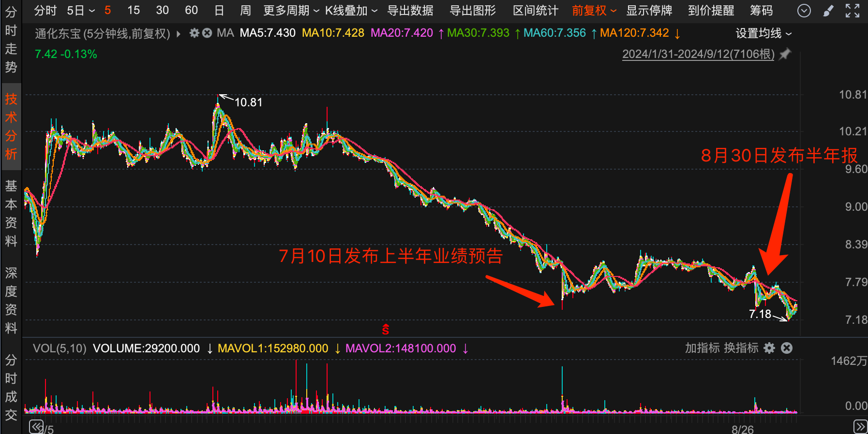The height and width of the screenshot is (434, 868).
Task: Open 到价提醒 price alert
Action: point(711,10)
